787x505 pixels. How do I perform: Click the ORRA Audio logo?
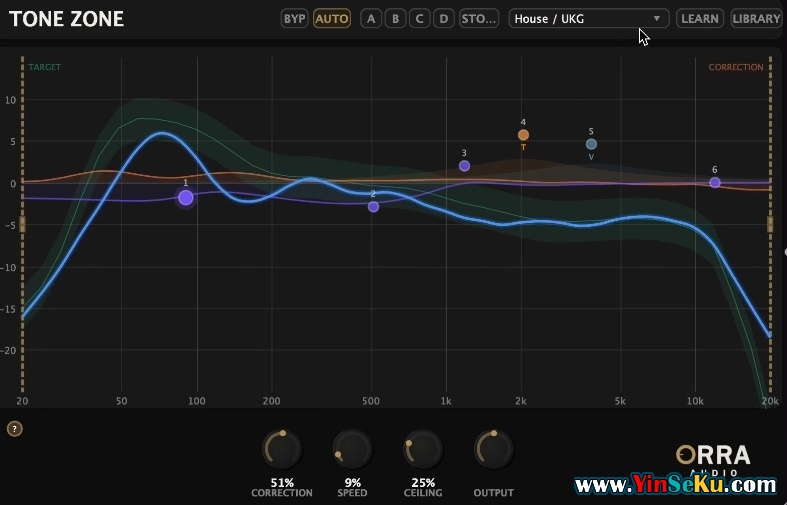pyautogui.click(x=713, y=457)
